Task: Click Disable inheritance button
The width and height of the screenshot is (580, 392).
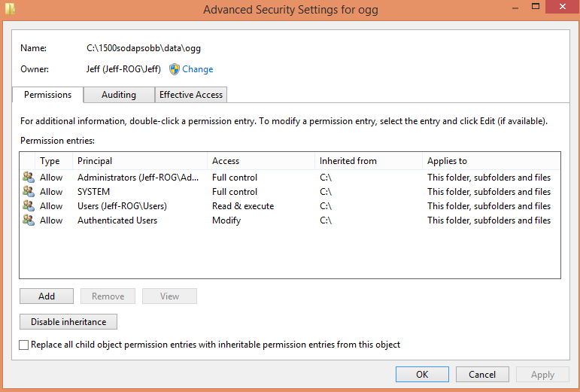Action: click(x=68, y=322)
